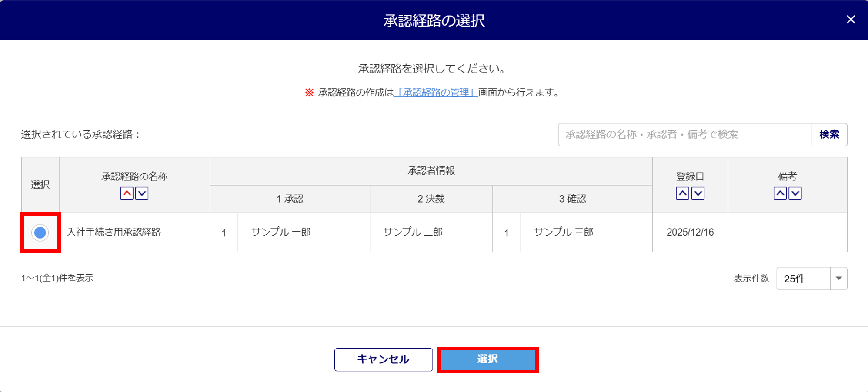Close the 承認経路の選択 dialog
Viewport: 868px width, 392px height.
pos(851,20)
